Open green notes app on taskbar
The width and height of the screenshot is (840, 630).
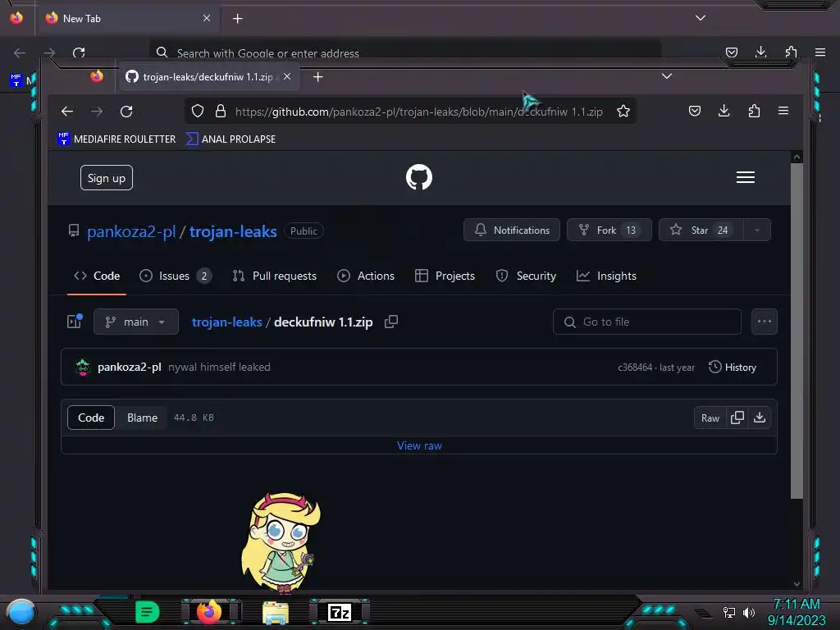click(x=147, y=612)
